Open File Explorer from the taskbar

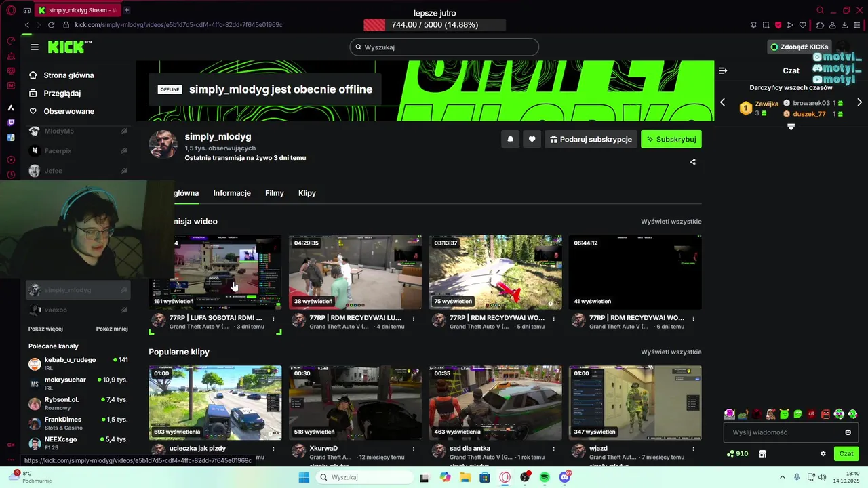(465, 477)
